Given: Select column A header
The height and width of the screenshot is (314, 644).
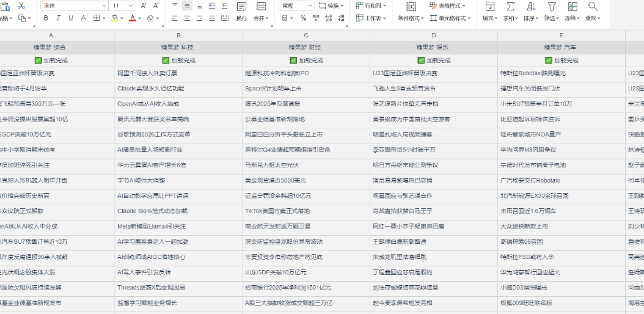Looking at the screenshot, I should tap(51, 35).
